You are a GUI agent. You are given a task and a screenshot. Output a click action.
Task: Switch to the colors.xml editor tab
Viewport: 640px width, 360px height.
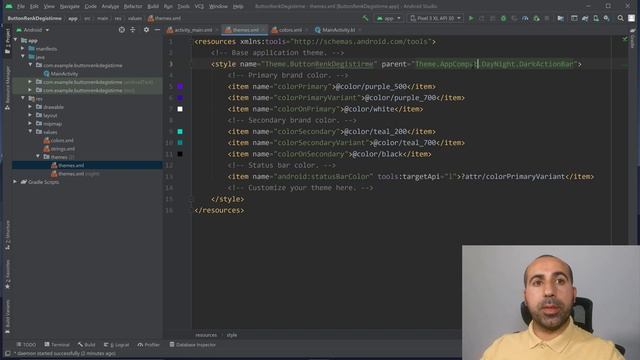(289, 30)
